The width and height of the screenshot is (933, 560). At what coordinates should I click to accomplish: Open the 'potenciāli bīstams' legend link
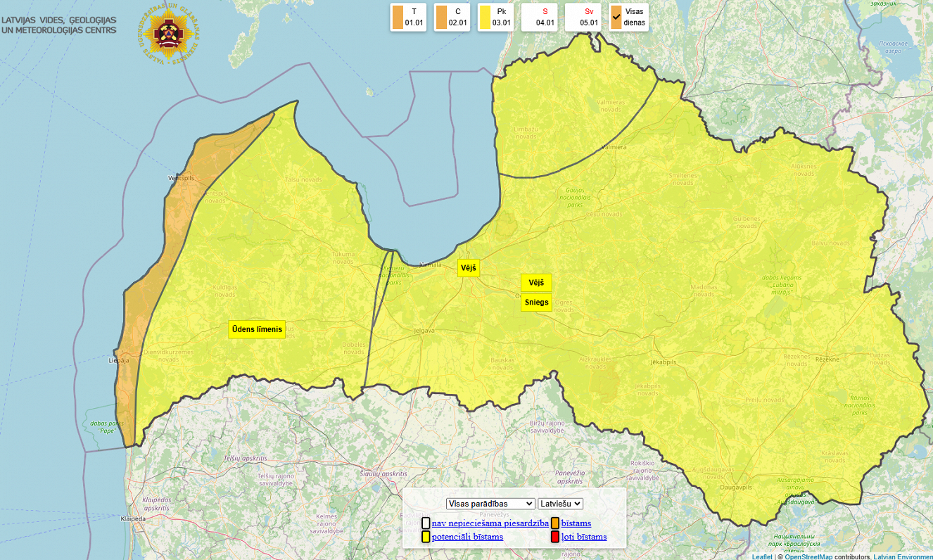[467, 537]
